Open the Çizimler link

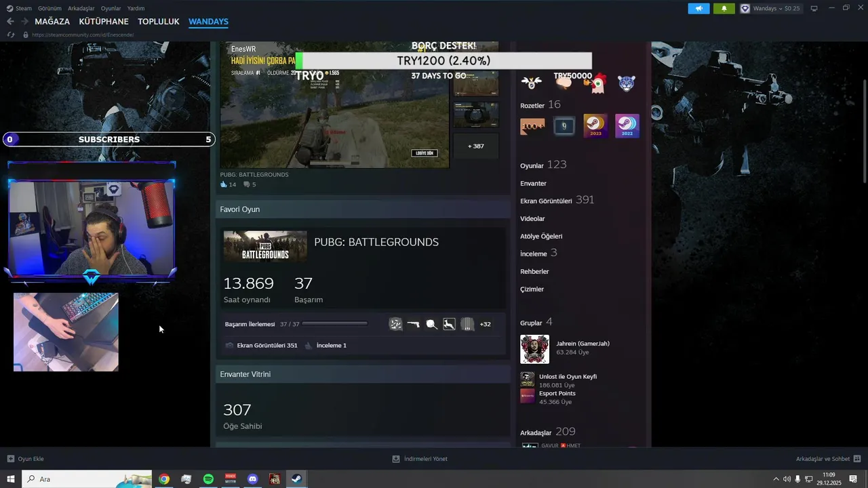click(x=532, y=289)
